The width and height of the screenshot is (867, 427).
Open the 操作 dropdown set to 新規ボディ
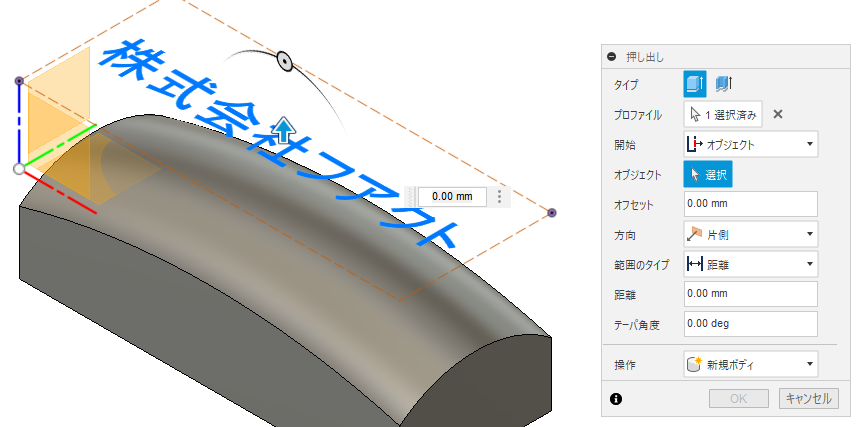pos(751,364)
